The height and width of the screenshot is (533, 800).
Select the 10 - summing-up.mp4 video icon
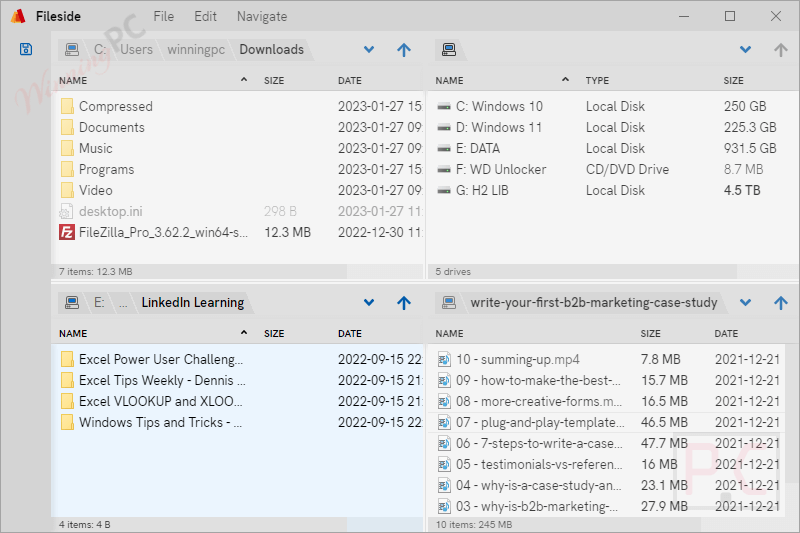[444, 359]
